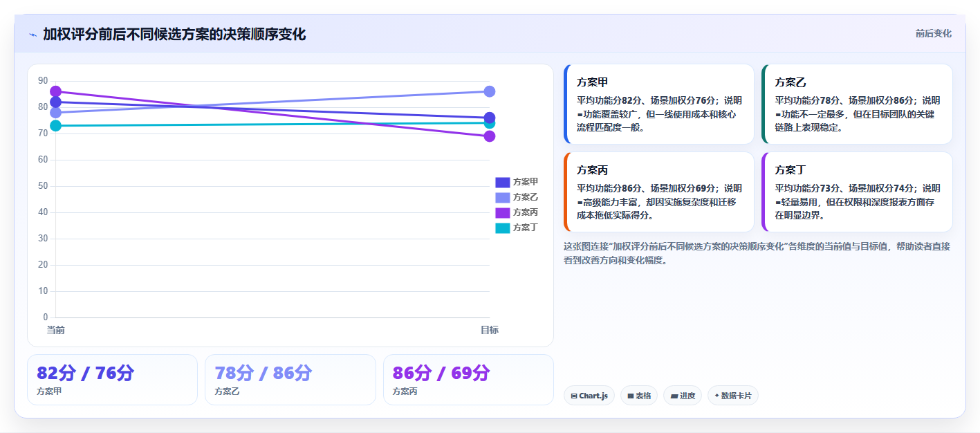980x433 pixels.
Task: Select the 方案丙 data point at 当前
Action: (55, 91)
